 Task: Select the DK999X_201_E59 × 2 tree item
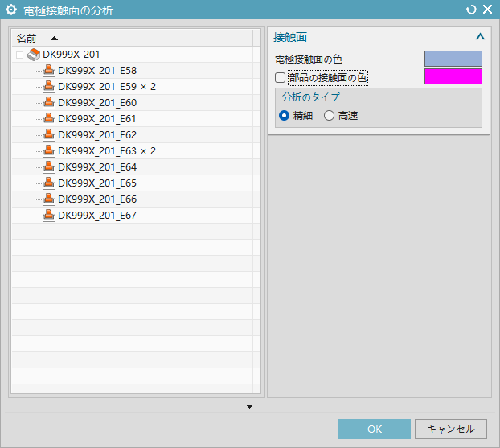click(x=106, y=87)
